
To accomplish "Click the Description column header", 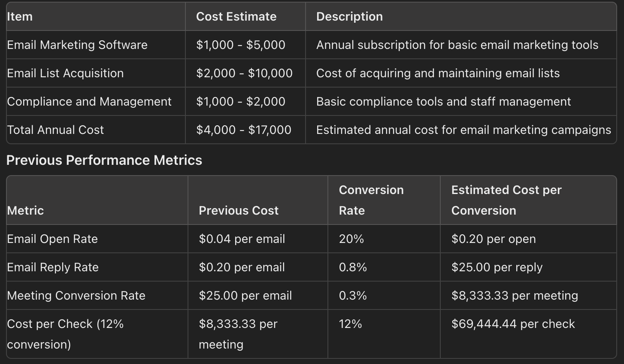I will (349, 17).
